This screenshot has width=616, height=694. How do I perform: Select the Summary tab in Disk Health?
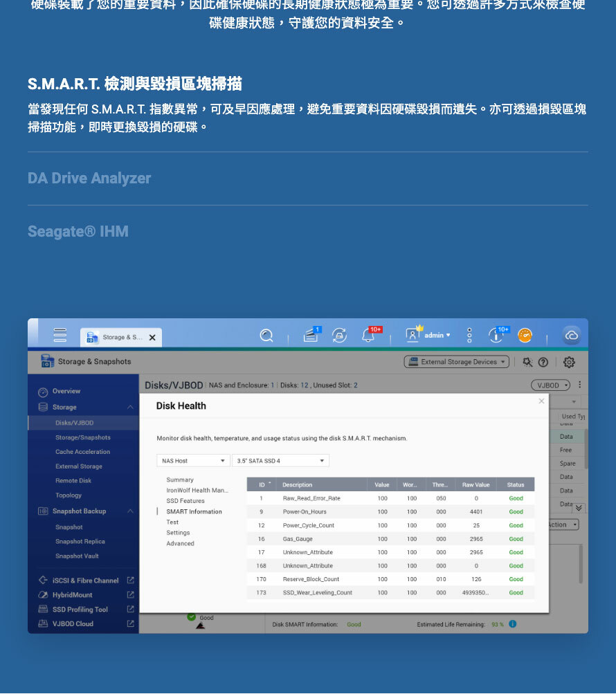[x=180, y=480]
